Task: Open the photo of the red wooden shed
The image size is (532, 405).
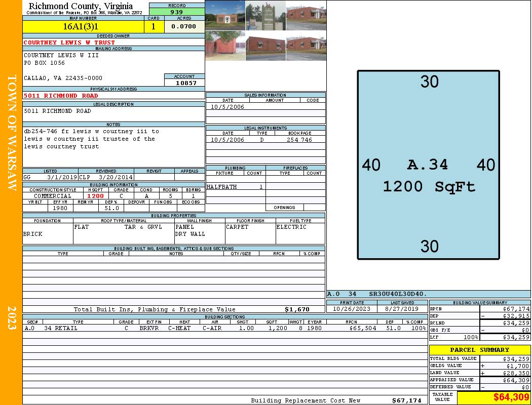Action: coord(225,46)
